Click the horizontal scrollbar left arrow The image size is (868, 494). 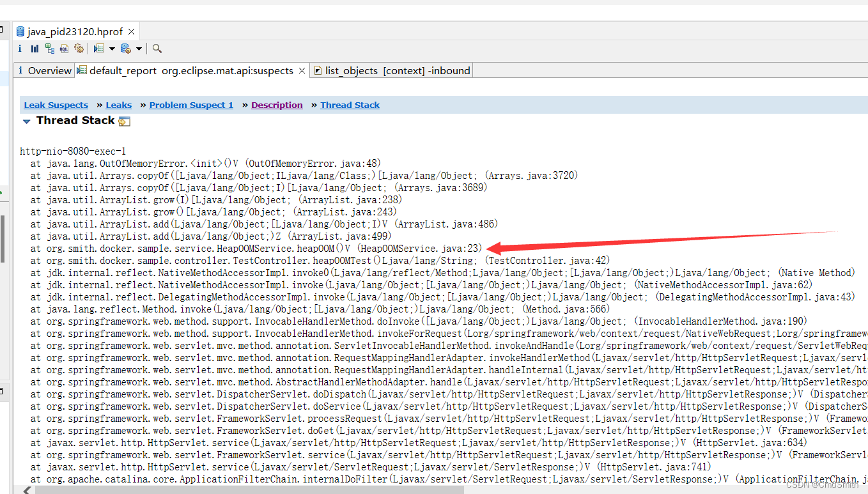[x=27, y=490]
